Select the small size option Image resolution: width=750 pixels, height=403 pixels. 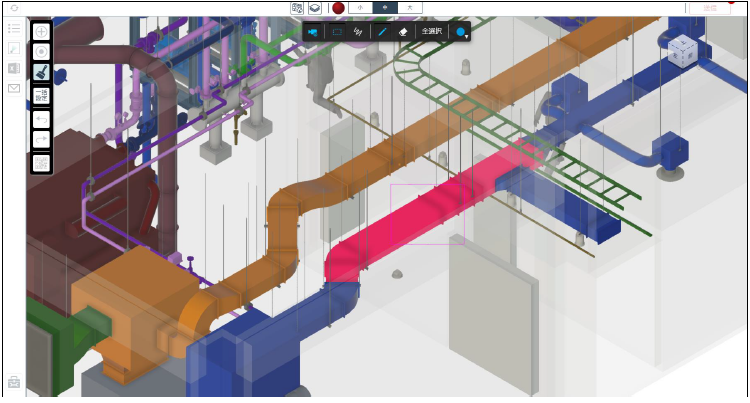pyautogui.click(x=359, y=7)
